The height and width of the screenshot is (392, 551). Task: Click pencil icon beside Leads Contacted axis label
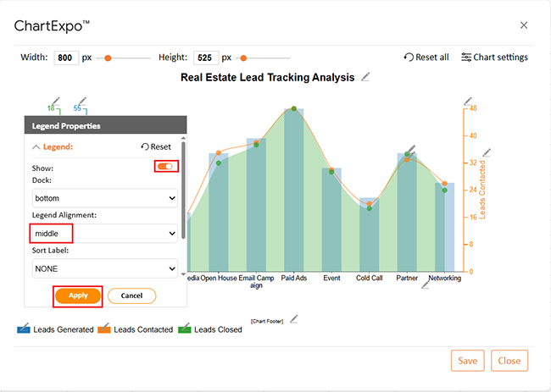(486, 153)
